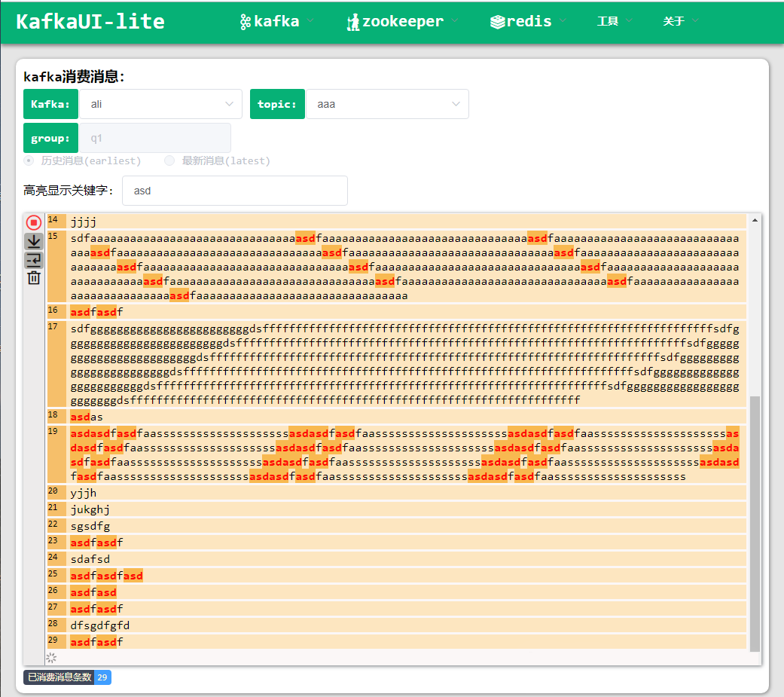Viewport: 784px width, 697px height.
Task: Open the 关于 menu
Action: pos(674,21)
